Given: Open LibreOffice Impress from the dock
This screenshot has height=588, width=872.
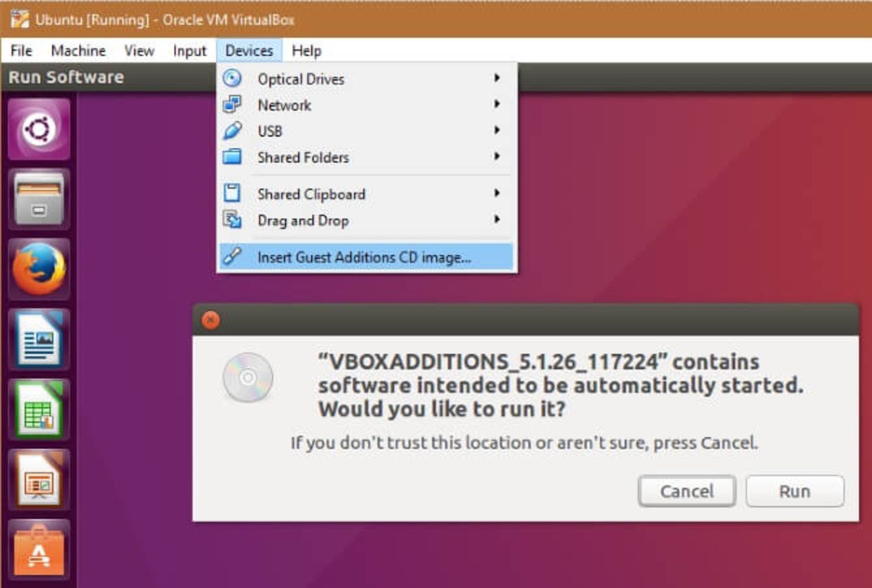Looking at the screenshot, I should pyautogui.click(x=39, y=479).
